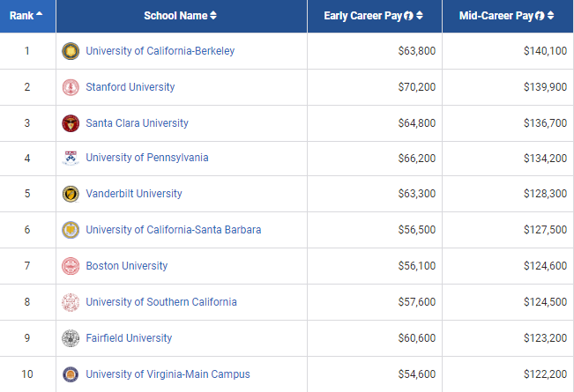Click the UC Berkeley seal logo
Screen dimensions: 574x392
coord(71,51)
